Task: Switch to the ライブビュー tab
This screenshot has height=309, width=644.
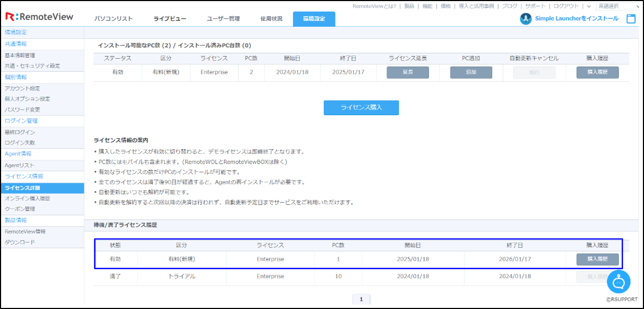Action: (x=170, y=19)
